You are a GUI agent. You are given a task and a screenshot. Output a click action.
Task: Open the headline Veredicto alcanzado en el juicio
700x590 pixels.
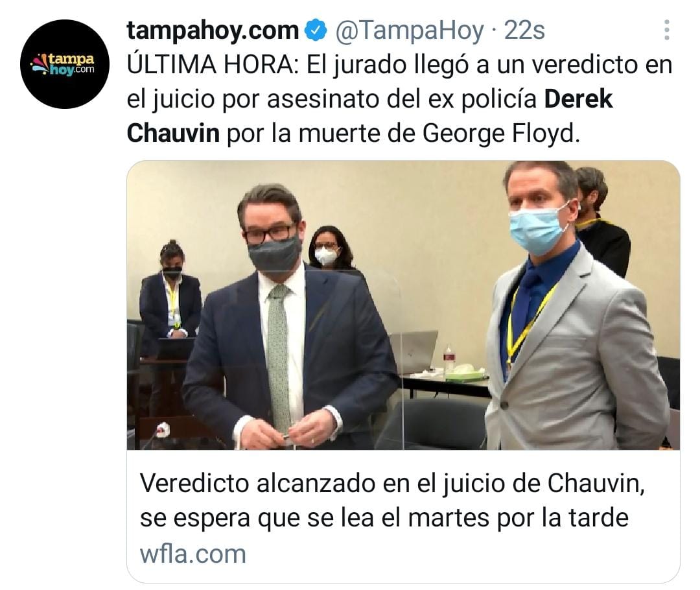click(x=392, y=484)
